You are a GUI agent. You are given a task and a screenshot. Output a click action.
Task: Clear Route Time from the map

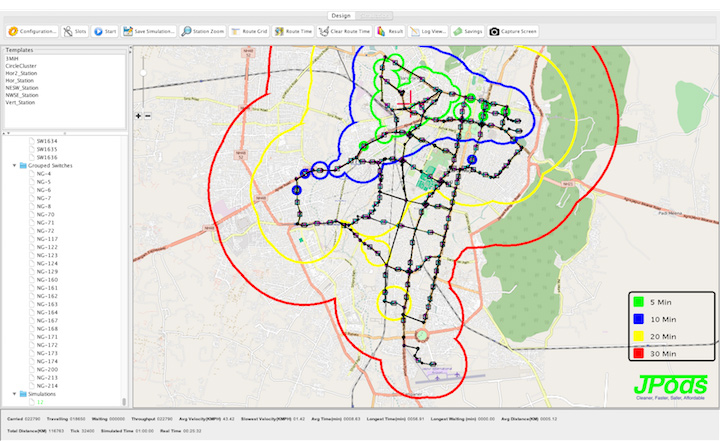click(346, 31)
